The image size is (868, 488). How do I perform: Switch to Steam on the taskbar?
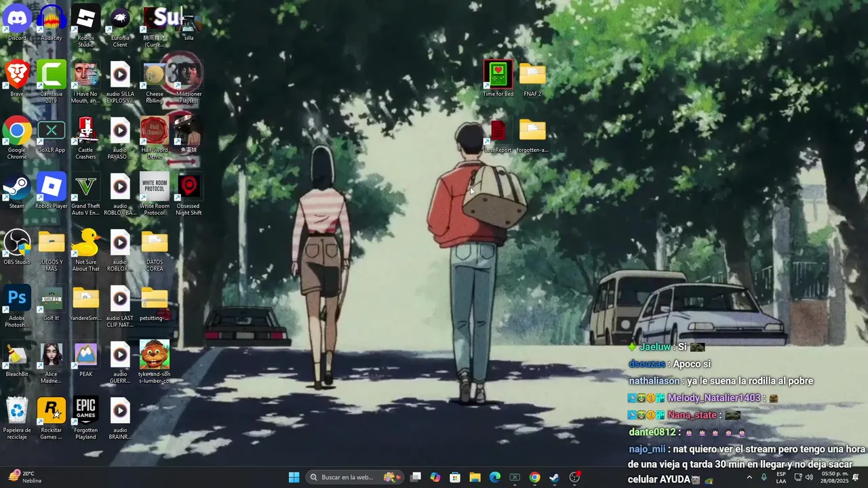554,477
